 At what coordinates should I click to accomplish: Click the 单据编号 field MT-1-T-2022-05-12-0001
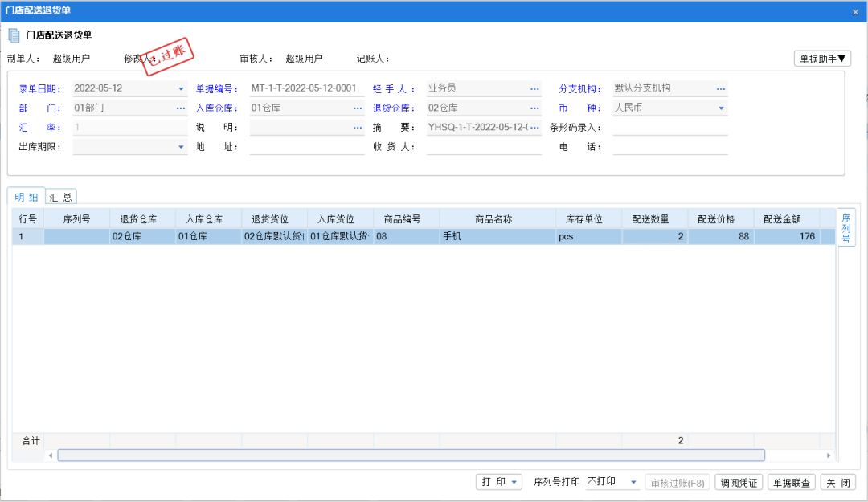(x=307, y=88)
